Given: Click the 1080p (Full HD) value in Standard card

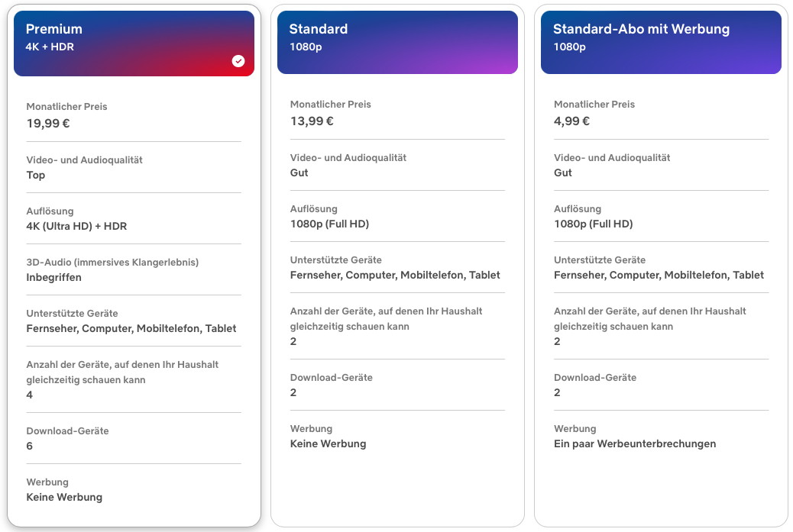Looking at the screenshot, I should pos(329,224).
